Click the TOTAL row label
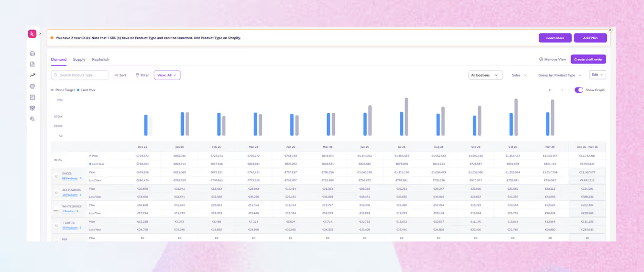Screen dimensions: 644x272 [x=57, y=160]
